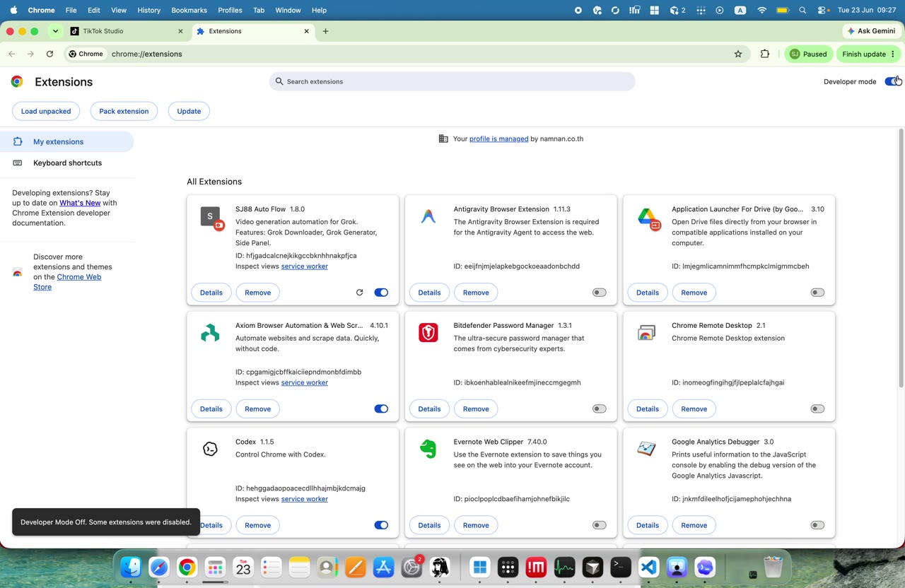The image size is (905, 588).
Task: Open Finder from the dock
Action: pos(131,567)
